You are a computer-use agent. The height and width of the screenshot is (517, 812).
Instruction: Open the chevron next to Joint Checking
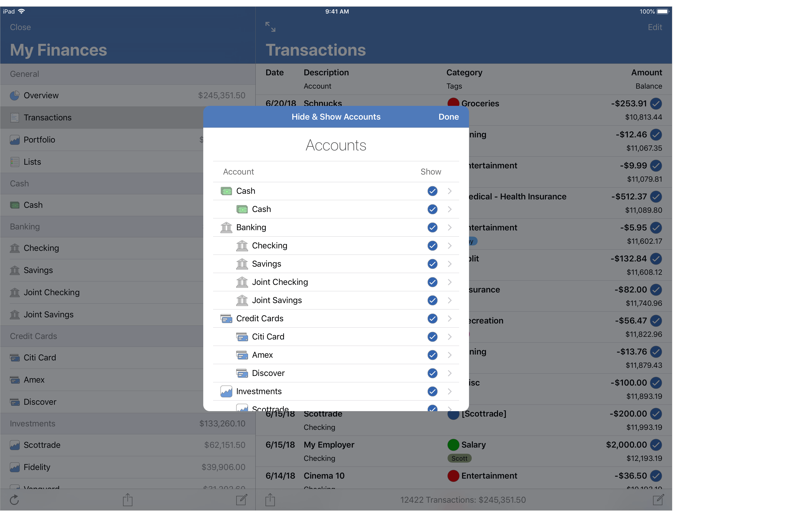click(x=450, y=282)
